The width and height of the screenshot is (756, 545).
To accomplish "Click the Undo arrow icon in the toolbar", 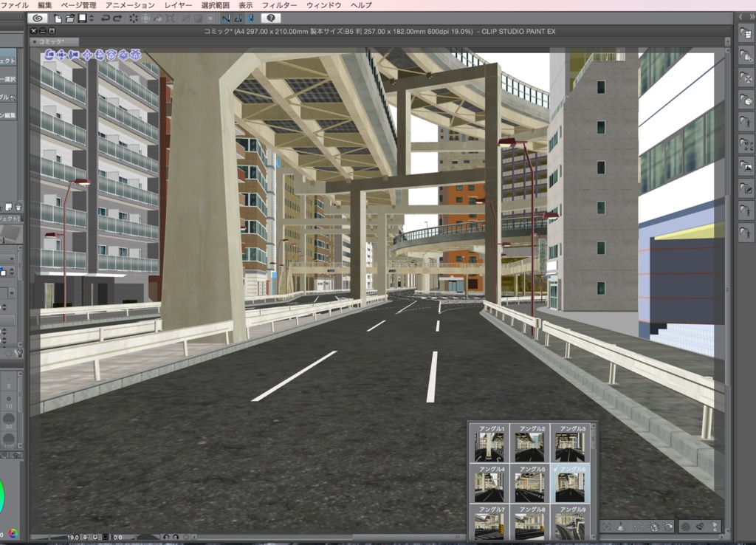I will (106, 18).
